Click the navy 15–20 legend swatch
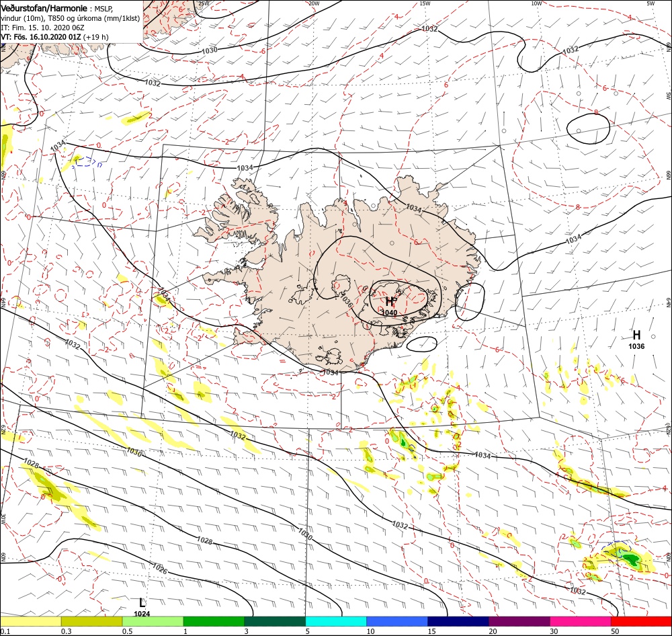The height and width of the screenshot is (636, 672). (x=458, y=621)
